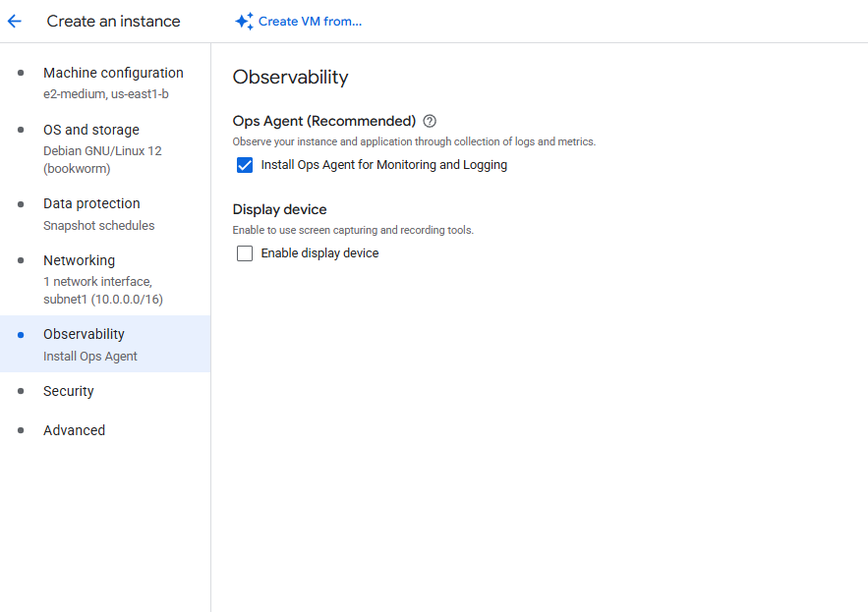Click the Enable display device label text
The image size is (868, 612).
319,253
